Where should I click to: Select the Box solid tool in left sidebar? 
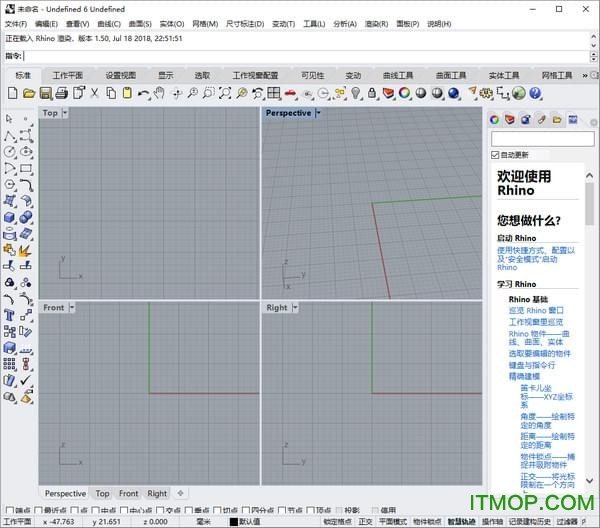point(10,218)
